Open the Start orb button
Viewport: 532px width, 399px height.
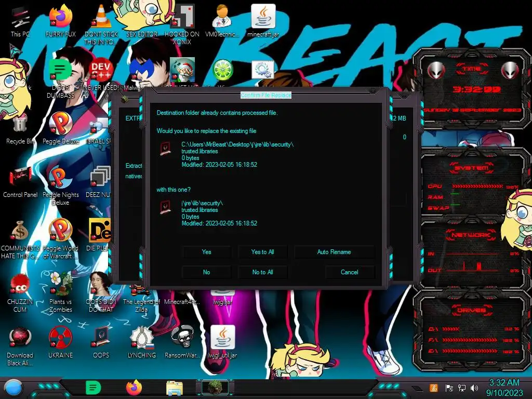14,388
